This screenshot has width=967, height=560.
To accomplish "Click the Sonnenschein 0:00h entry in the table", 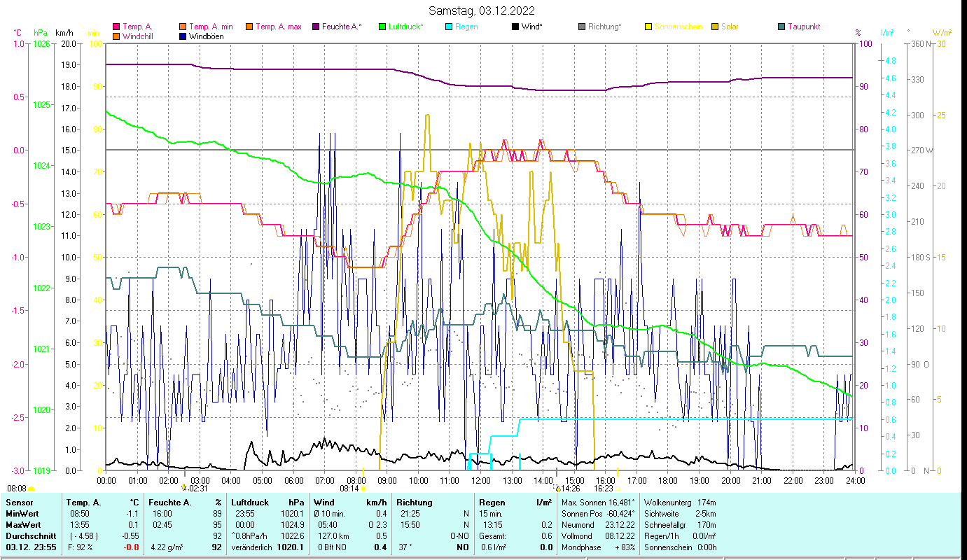I will click(679, 547).
